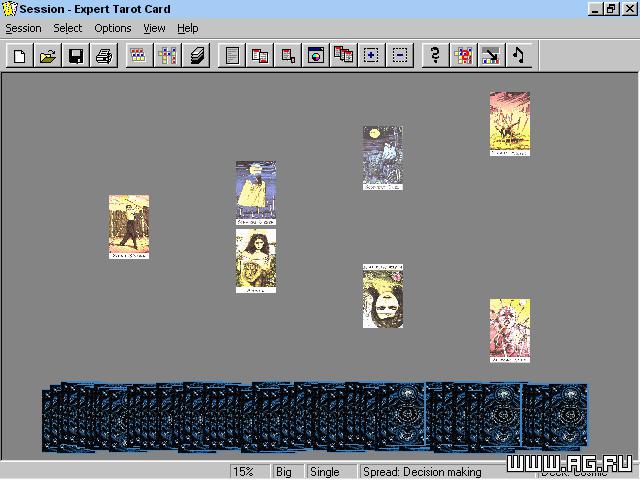Click the New session toolbar icon
640x480 pixels.
[19, 56]
